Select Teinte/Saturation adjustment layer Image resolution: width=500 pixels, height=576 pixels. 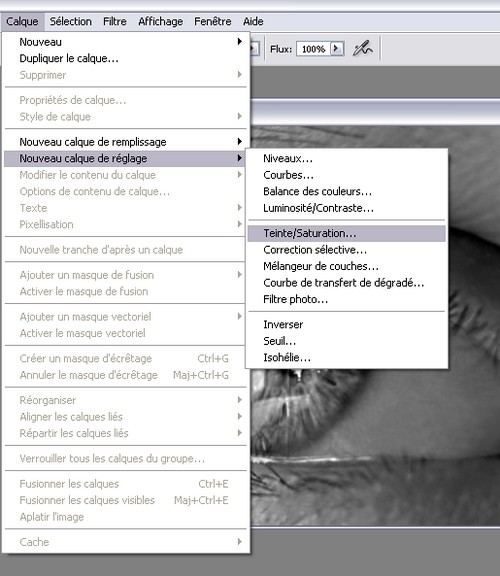[x=346, y=233]
